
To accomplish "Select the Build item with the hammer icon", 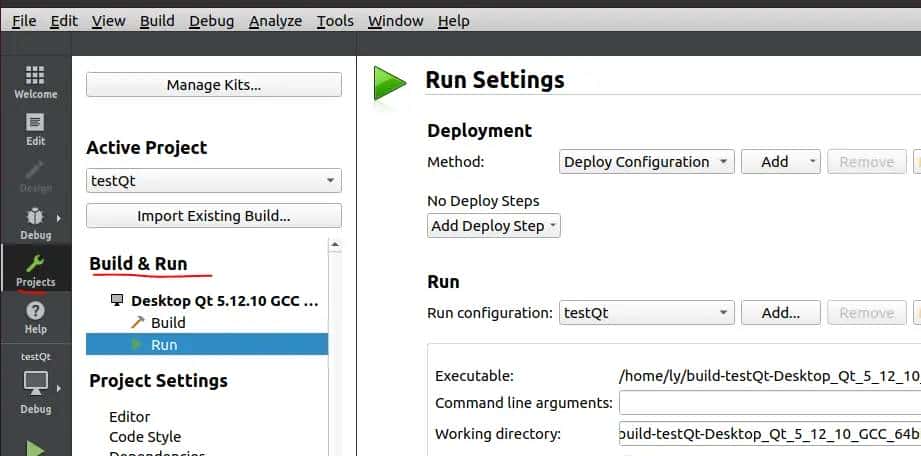I will pyautogui.click(x=168, y=322).
